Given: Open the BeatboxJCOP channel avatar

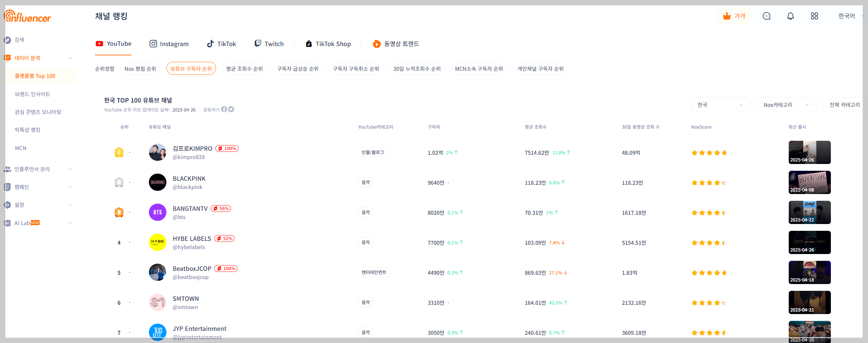Looking at the screenshot, I should [x=157, y=272].
